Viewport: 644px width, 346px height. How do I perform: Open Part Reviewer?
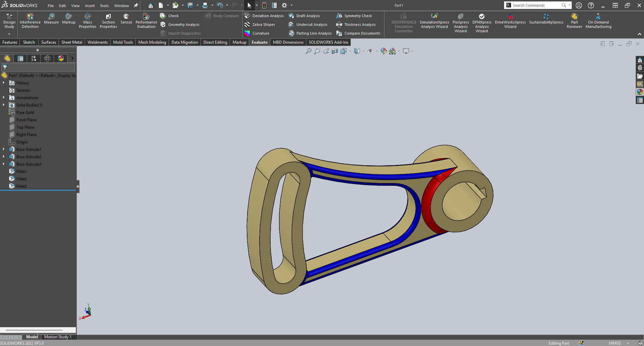pyautogui.click(x=574, y=21)
